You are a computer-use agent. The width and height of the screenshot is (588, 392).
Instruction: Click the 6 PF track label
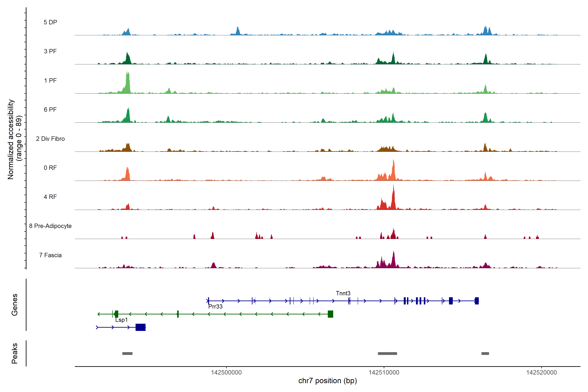coord(50,109)
